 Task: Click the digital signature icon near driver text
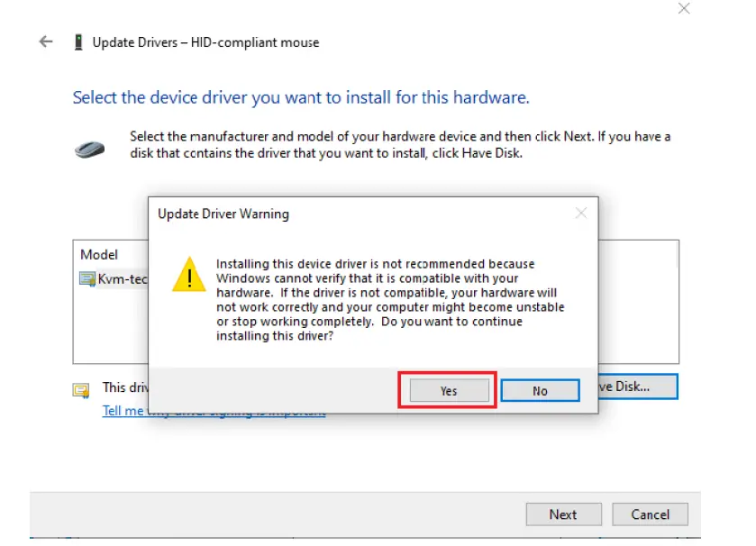click(x=81, y=388)
